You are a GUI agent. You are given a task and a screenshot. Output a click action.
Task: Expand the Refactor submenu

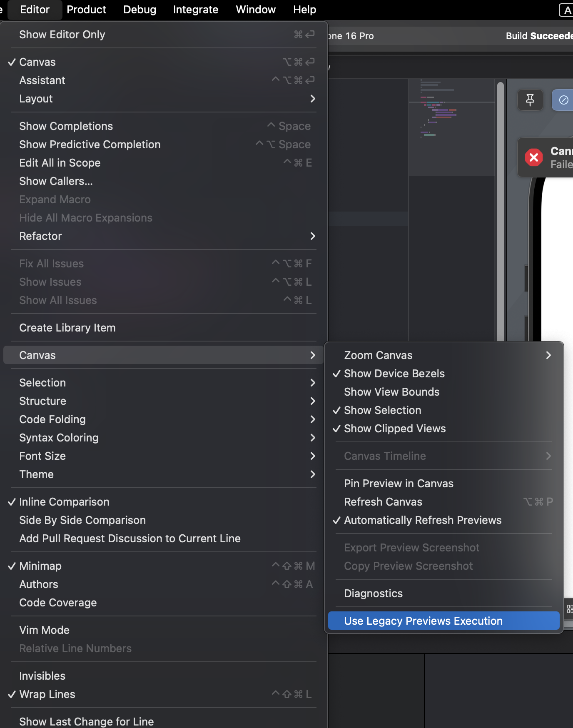point(163,236)
